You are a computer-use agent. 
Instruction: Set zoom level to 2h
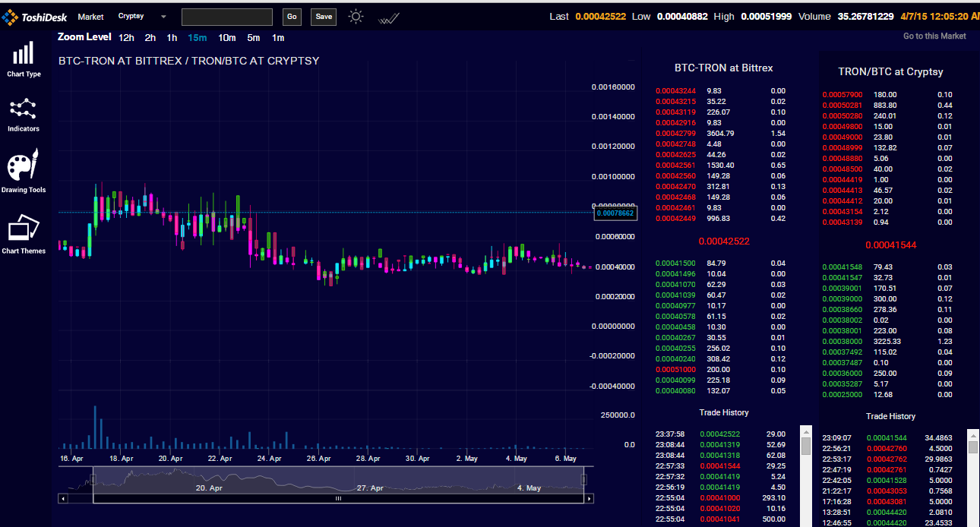(x=150, y=38)
